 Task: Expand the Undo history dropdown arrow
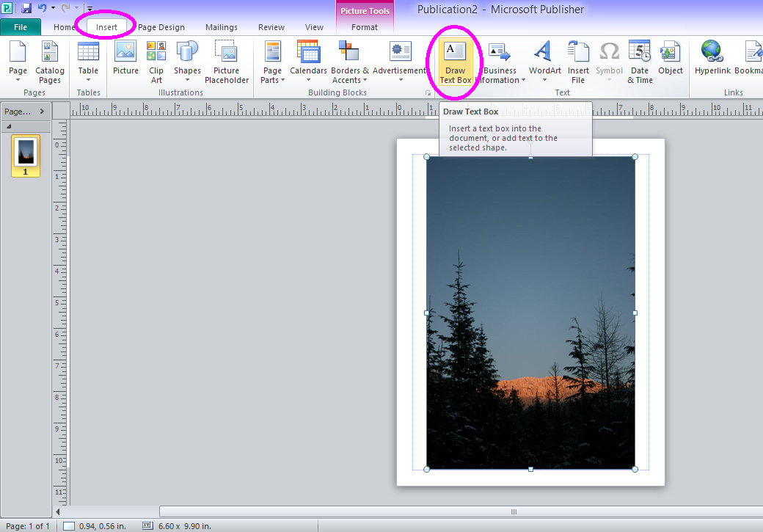(x=53, y=8)
